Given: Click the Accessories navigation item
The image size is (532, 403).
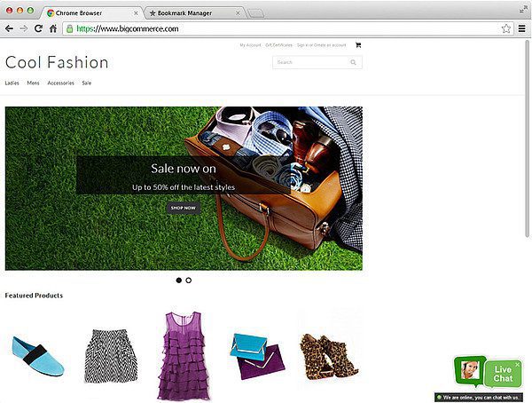Looking at the screenshot, I should pyautogui.click(x=60, y=83).
